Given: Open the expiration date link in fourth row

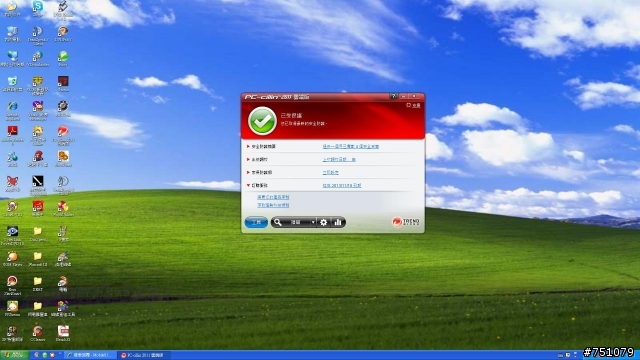Looking at the screenshot, I should 342,185.
